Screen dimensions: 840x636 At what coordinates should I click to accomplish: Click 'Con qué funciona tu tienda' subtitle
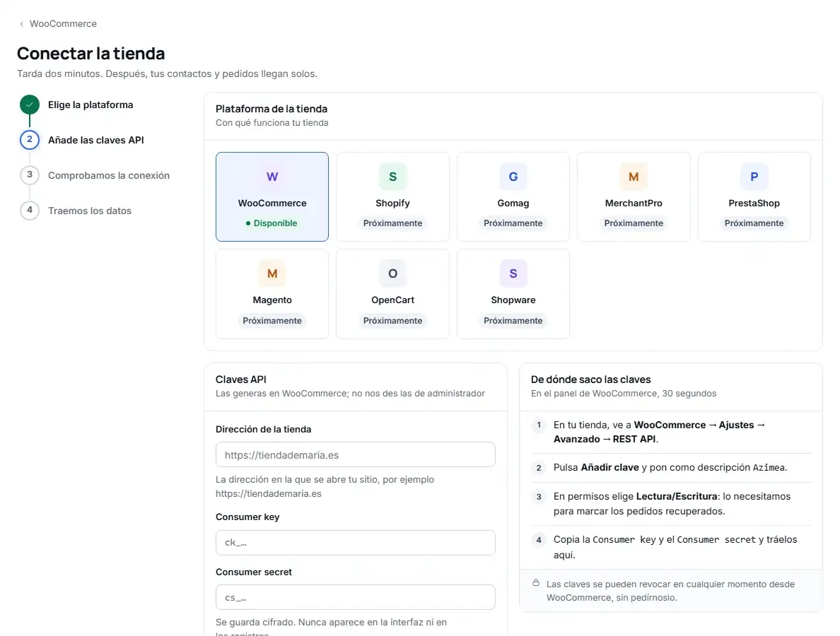pyautogui.click(x=272, y=122)
